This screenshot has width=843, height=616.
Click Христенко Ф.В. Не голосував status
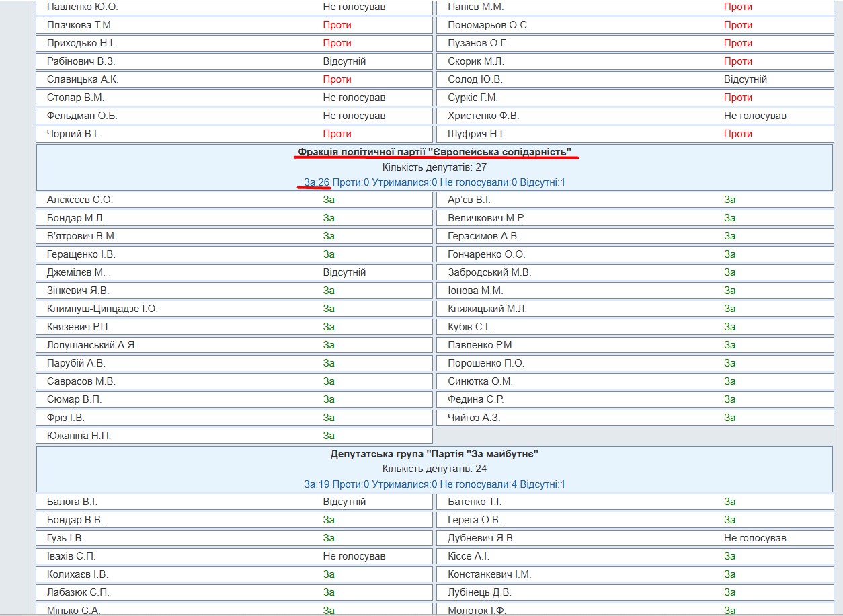pyautogui.click(x=755, y=116)
